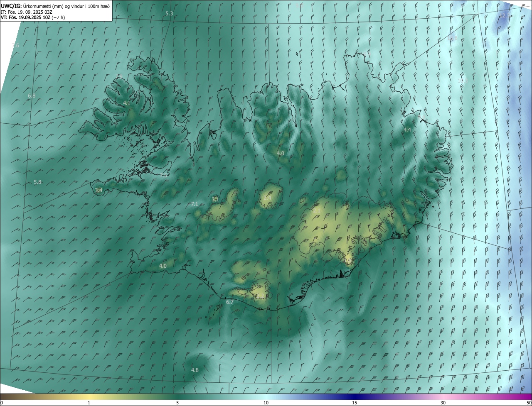Click the 3.1 value label on the map

215,200
